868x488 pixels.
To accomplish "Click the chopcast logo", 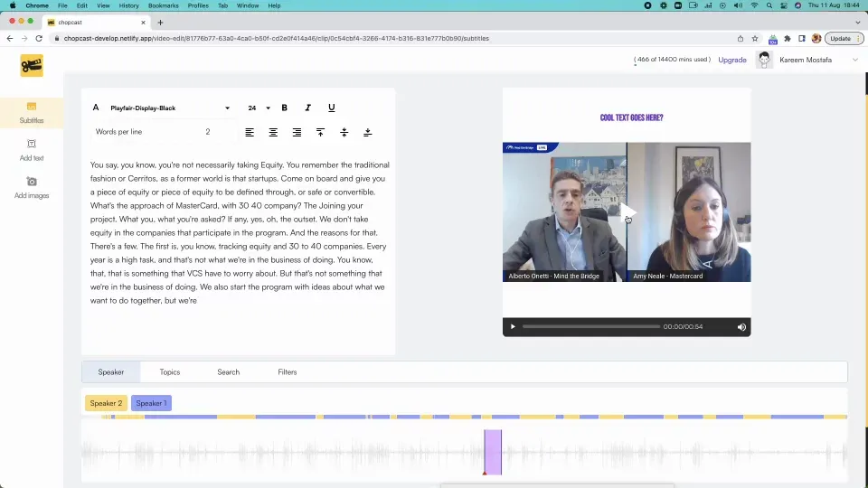I will tap(32, 66).
